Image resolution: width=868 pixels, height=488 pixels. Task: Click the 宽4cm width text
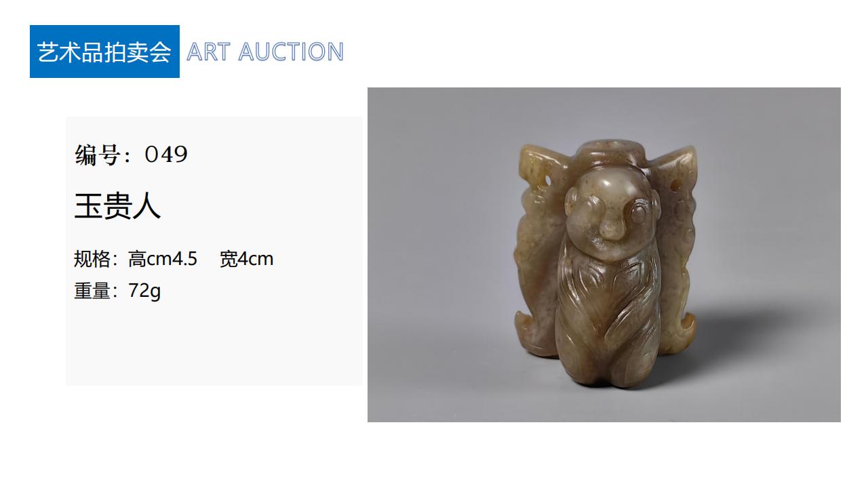coord(246,259)
